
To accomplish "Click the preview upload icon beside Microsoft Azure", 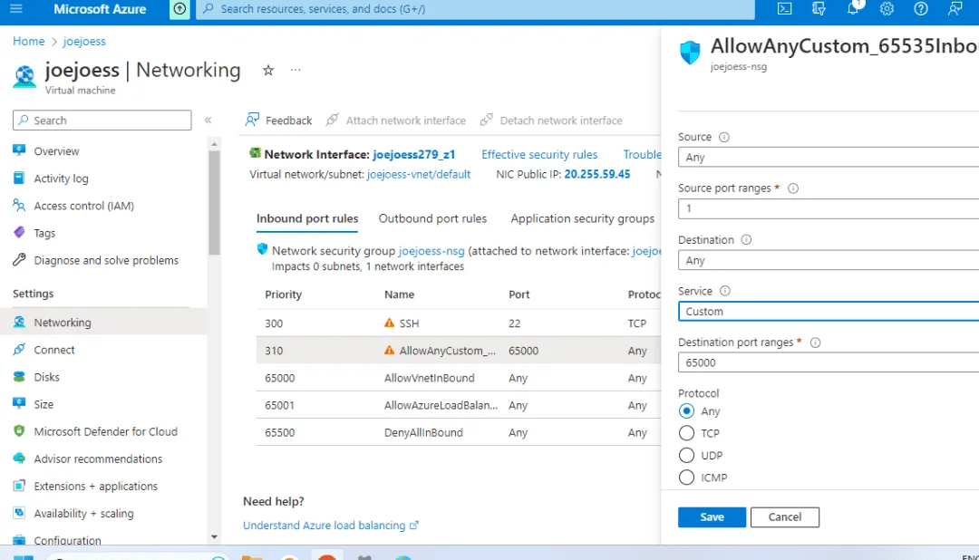I will (179, 9).
